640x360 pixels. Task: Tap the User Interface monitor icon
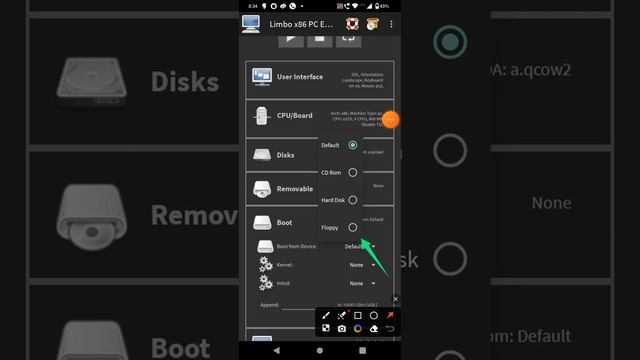pos(262,77)
